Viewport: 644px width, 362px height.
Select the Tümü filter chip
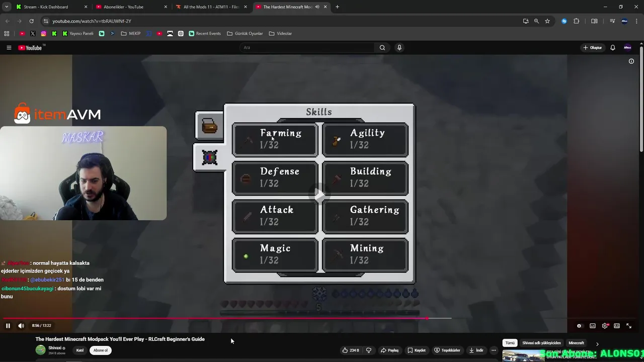pyautogui.click(x=510, y=343)
